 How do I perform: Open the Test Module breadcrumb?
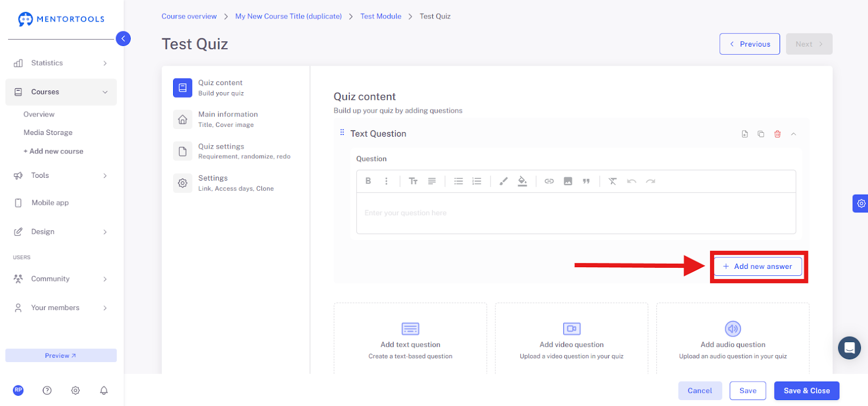point(381,16)
